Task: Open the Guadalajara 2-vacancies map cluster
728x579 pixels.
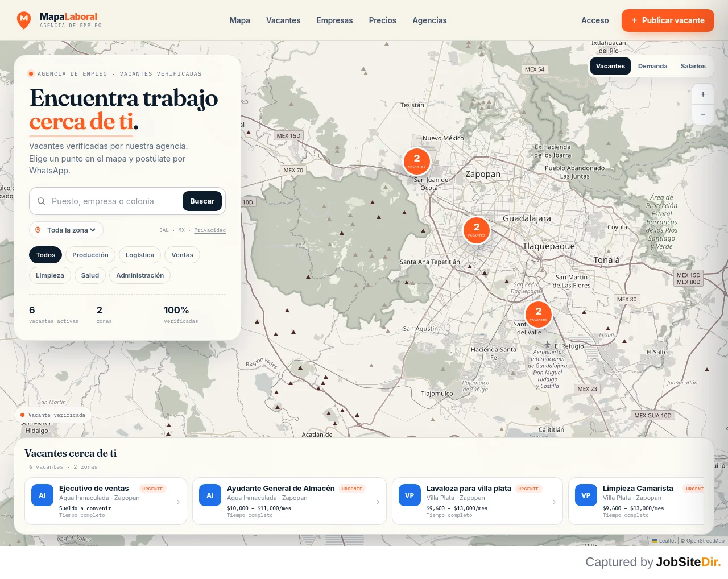Action: [477, 230]
